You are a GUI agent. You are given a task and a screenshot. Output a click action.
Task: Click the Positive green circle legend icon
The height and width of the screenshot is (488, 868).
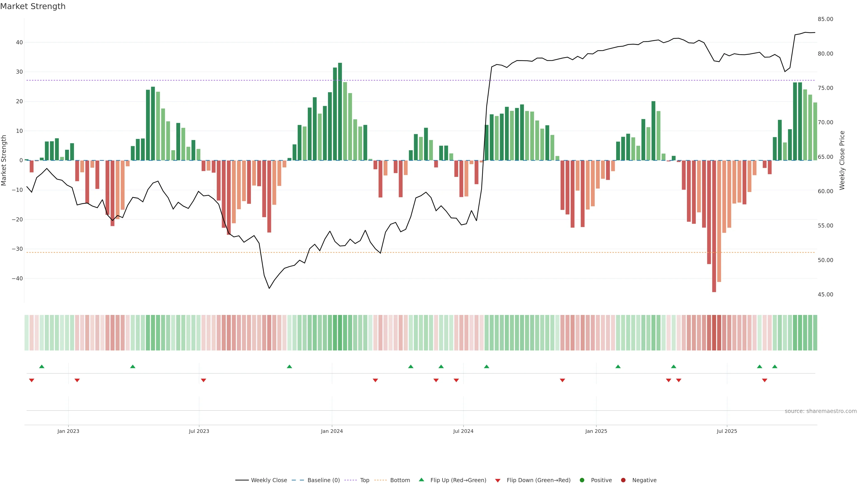click(582, 480)
